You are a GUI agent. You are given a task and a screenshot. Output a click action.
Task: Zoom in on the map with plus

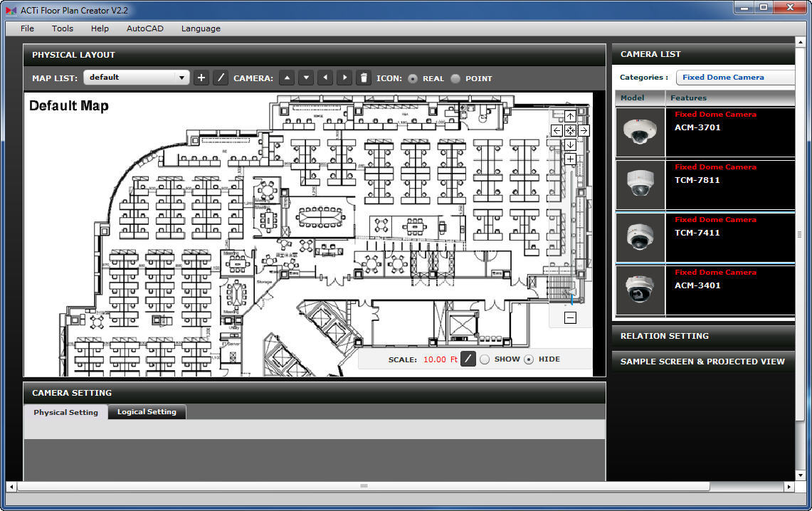point(570,159)
